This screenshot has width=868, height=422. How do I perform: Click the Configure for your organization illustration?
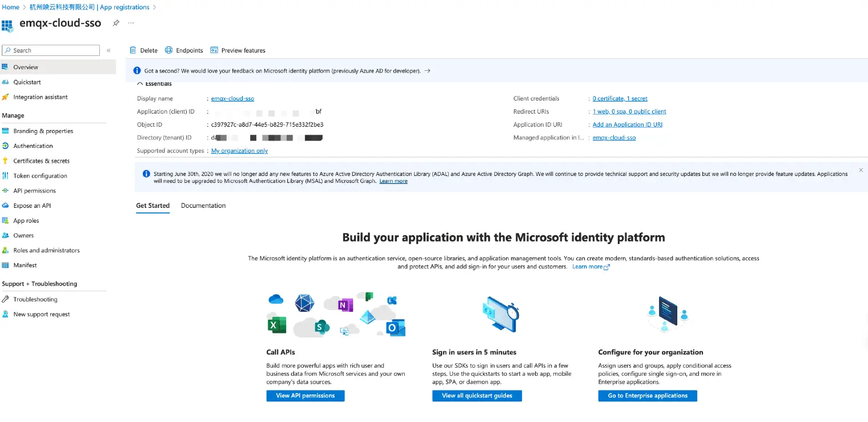(x=668, y=314)
